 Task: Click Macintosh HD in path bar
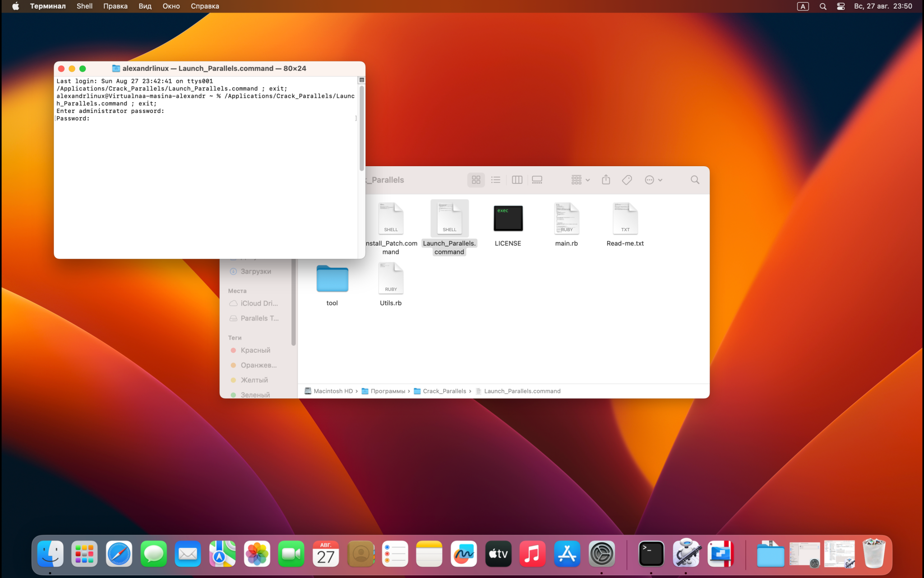pyautogui.click(x=328, y=391)
